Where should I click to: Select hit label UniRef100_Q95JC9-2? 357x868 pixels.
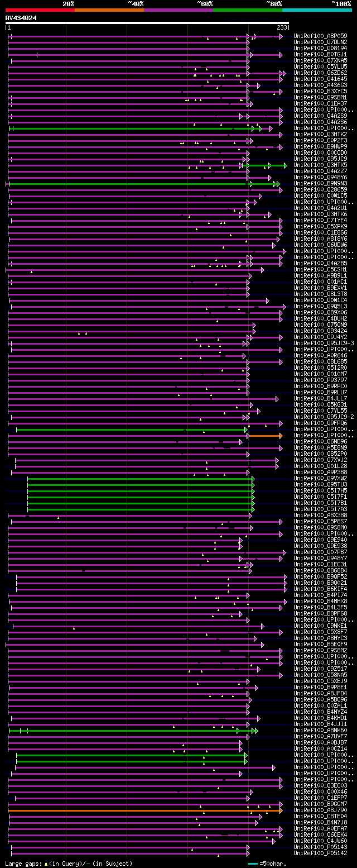(324, 417)
